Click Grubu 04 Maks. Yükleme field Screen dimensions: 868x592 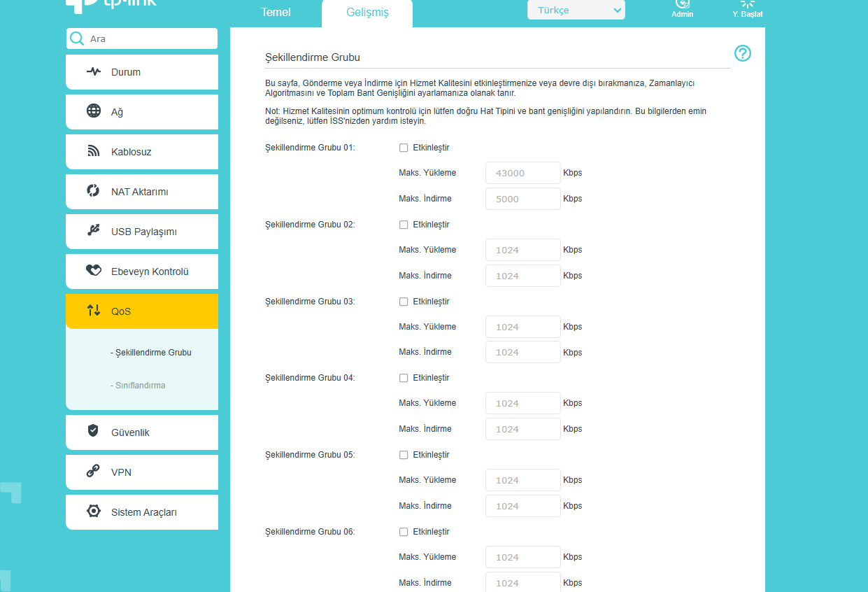click(x=523, y=403)
